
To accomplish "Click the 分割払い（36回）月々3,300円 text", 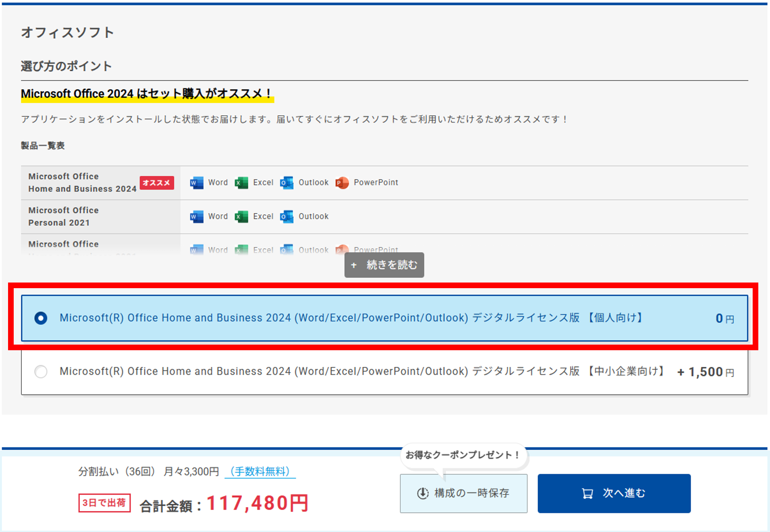I will [x=148, y=471].
